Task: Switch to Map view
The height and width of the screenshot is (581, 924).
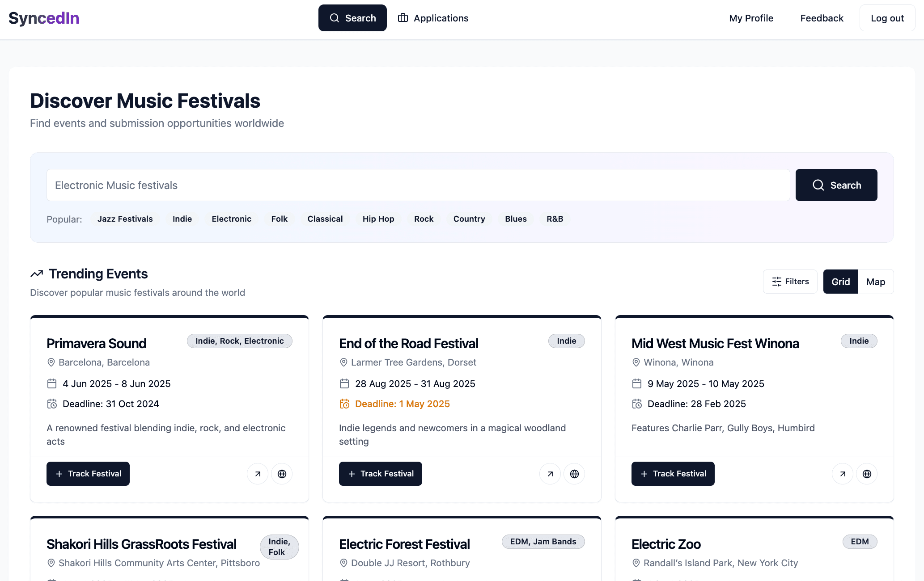Action: point(875,282)
